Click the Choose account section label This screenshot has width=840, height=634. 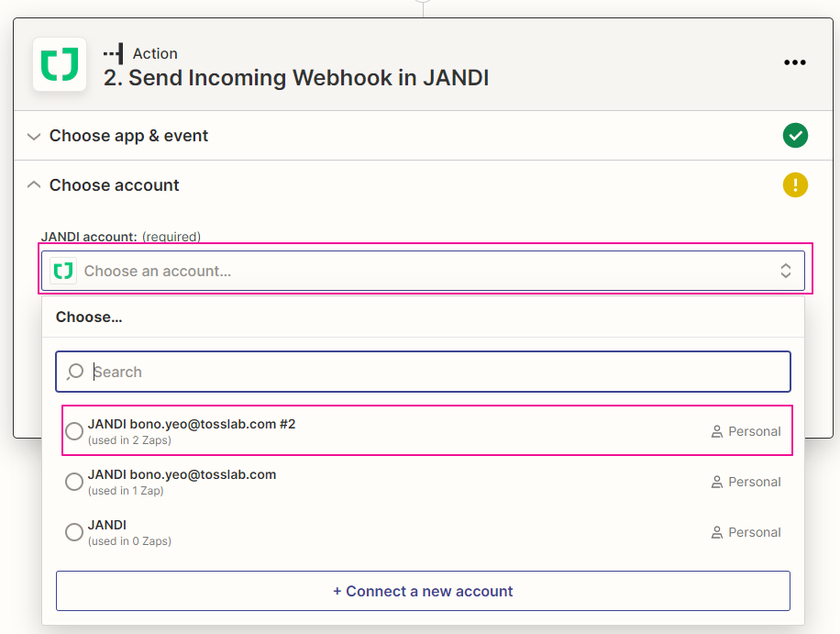[115, 185]
